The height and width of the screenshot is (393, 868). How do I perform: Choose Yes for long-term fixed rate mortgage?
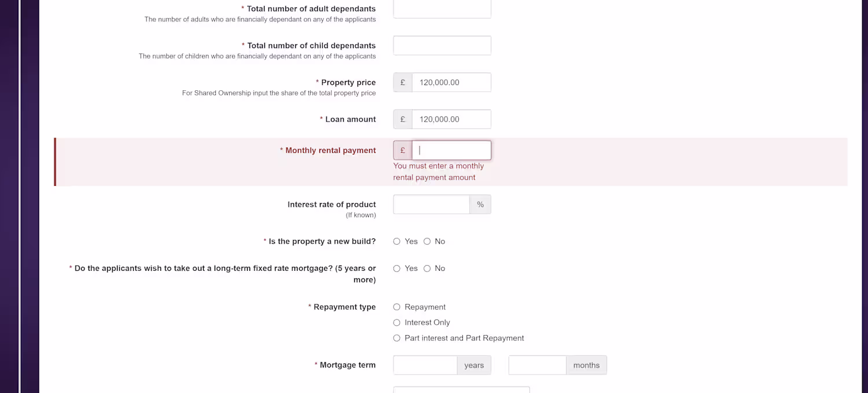click(397, 269)
